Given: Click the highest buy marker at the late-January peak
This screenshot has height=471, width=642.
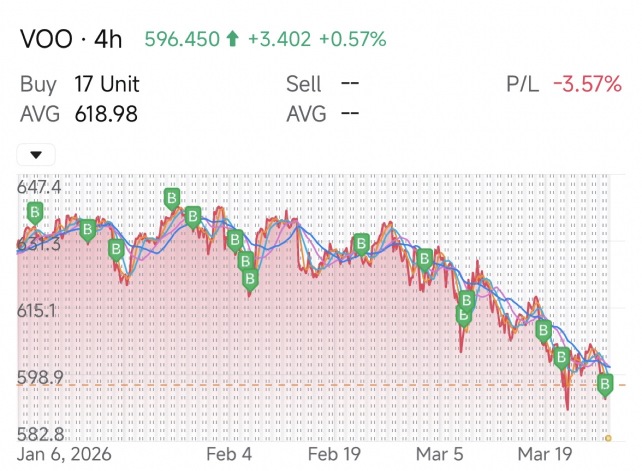Looking at the screenshot, I should pos(172,199).
